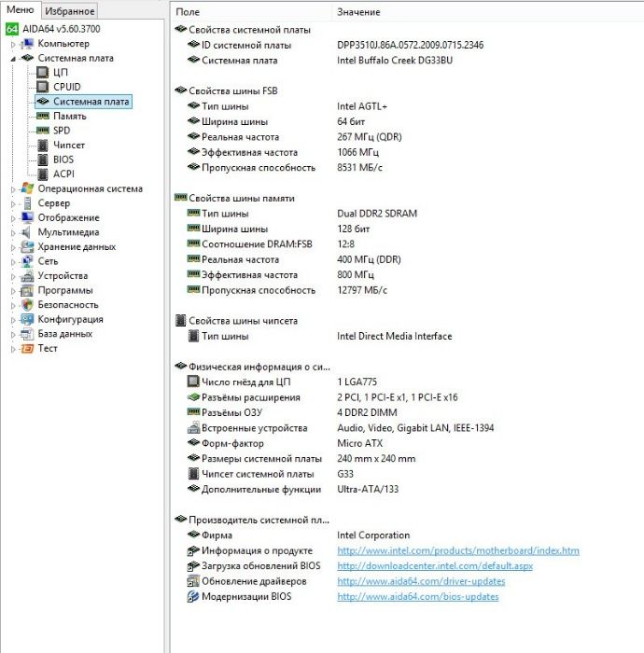Click the value Intel Buffalo Creek DG33BU
644x653 pixels.
395,61
